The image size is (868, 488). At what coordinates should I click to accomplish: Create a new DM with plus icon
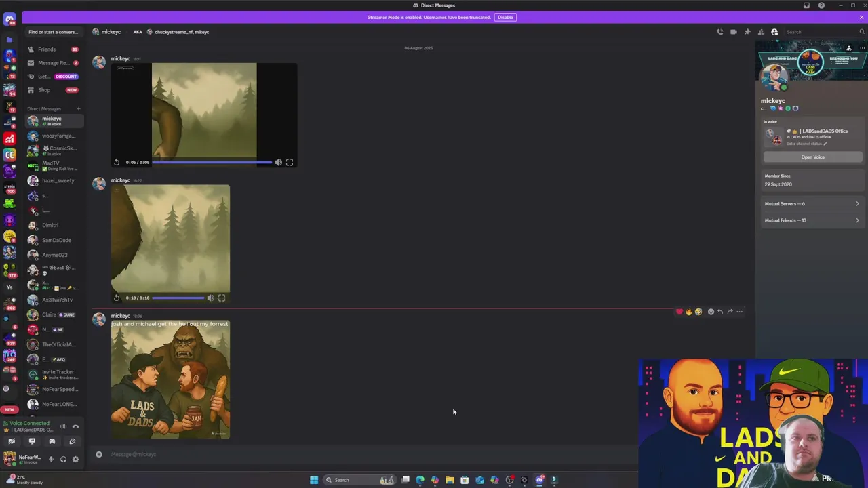coord(78,108)
